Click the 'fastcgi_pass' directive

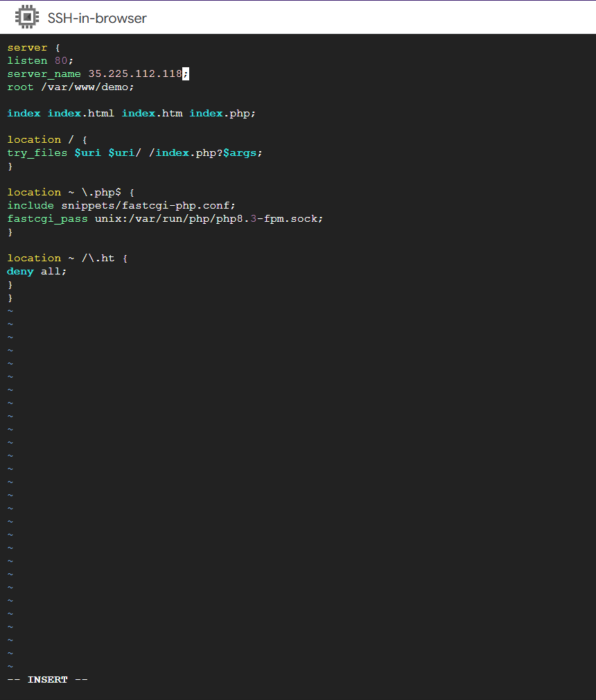pyautogui.click(x=47, y=219)
